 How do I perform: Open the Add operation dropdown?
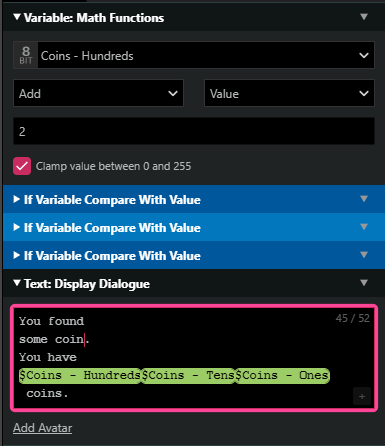click(x=98, y=93)
